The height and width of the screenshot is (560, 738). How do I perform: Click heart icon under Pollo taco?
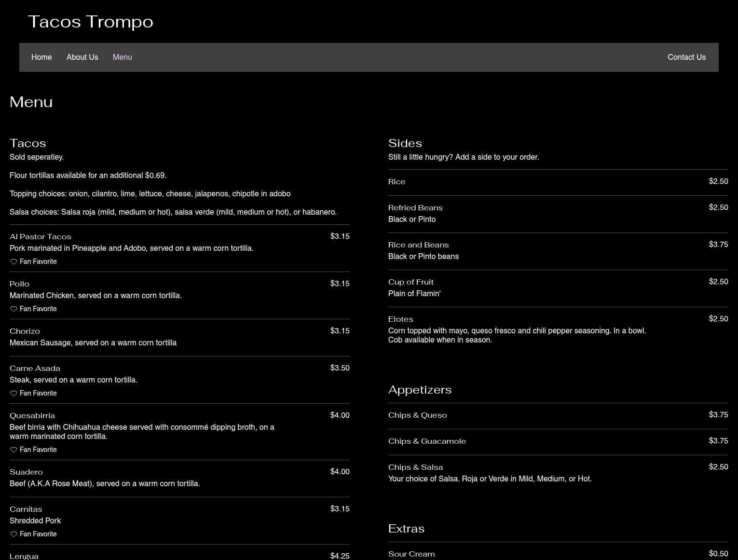[14, 309]
